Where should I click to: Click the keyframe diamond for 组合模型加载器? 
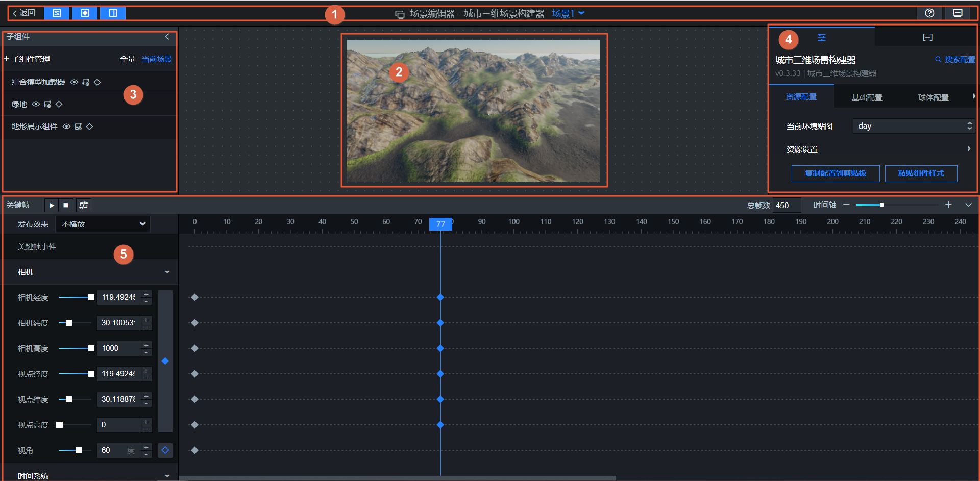tap(97, 82)
